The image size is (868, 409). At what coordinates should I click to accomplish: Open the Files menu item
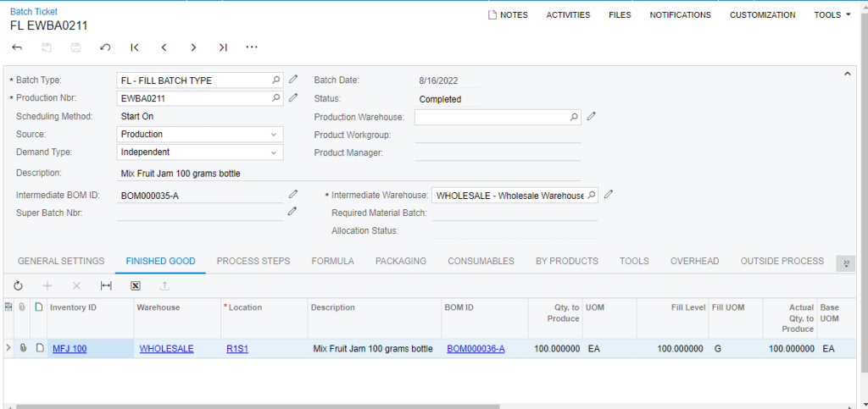(x=620, y=15)
